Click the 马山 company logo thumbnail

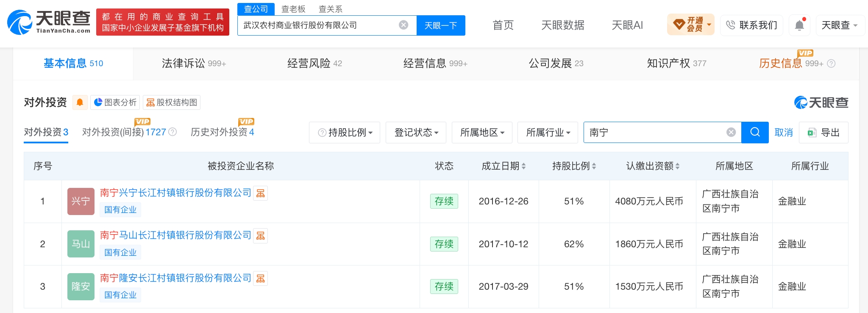(81, 244)
